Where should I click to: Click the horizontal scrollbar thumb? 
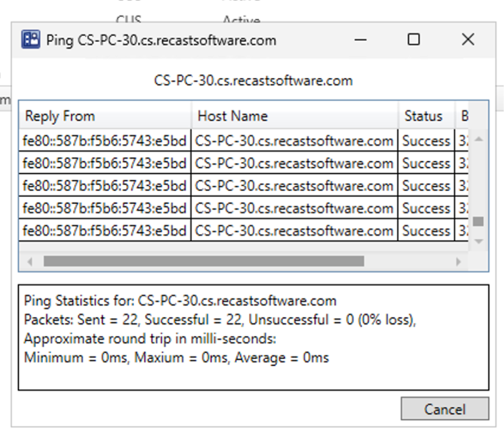pyautogui.click(x=204, y=262)
